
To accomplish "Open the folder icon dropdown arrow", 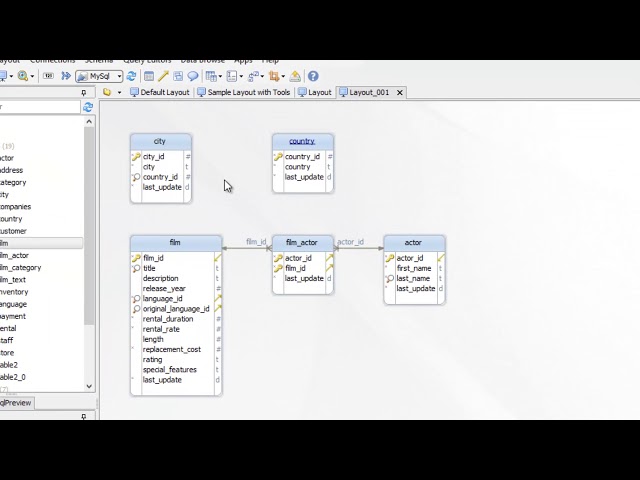I will 120,93.
